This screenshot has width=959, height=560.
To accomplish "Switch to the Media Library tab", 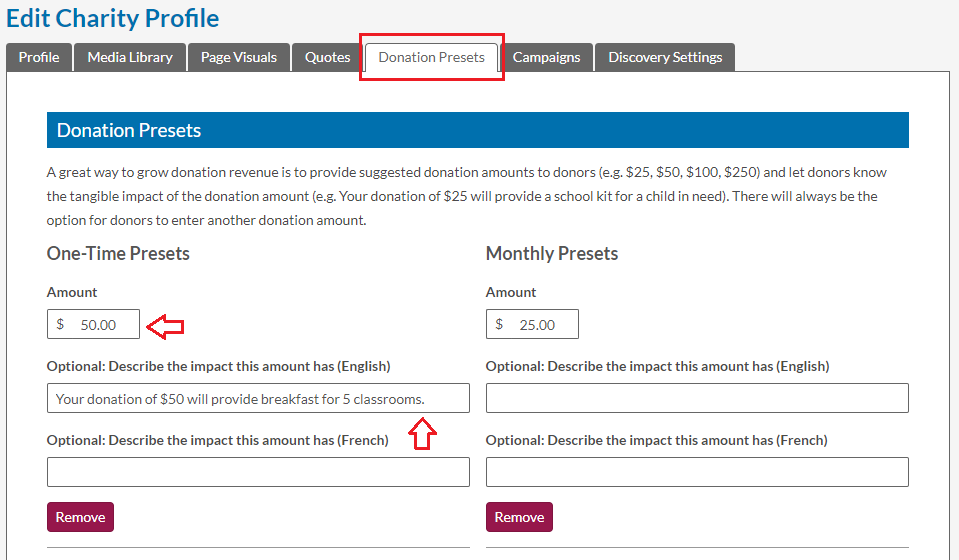I will pos(130,57).
